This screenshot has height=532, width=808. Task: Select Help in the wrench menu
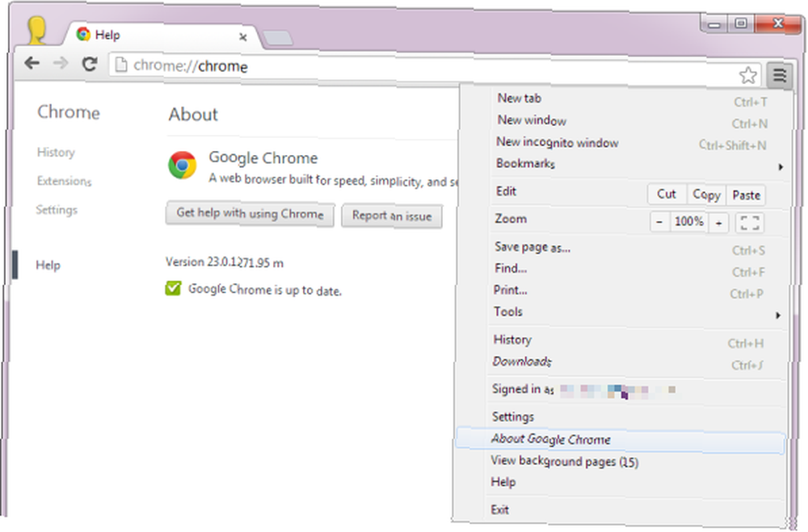pyautogui.click(x=635, y=483)
